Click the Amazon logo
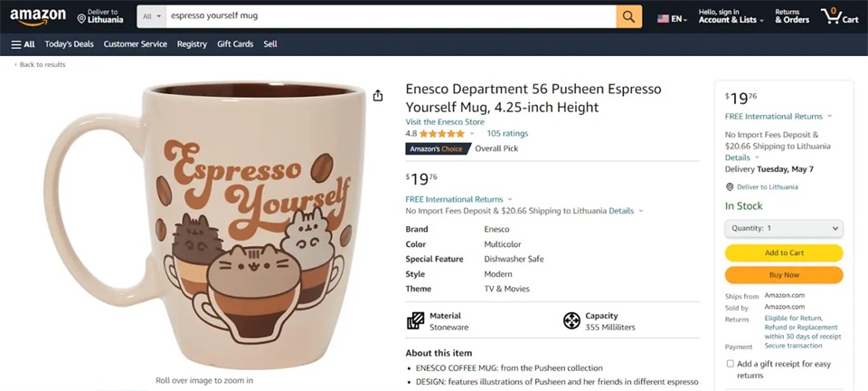This screenshot has width=868, height=391. [x=38, y=17]
